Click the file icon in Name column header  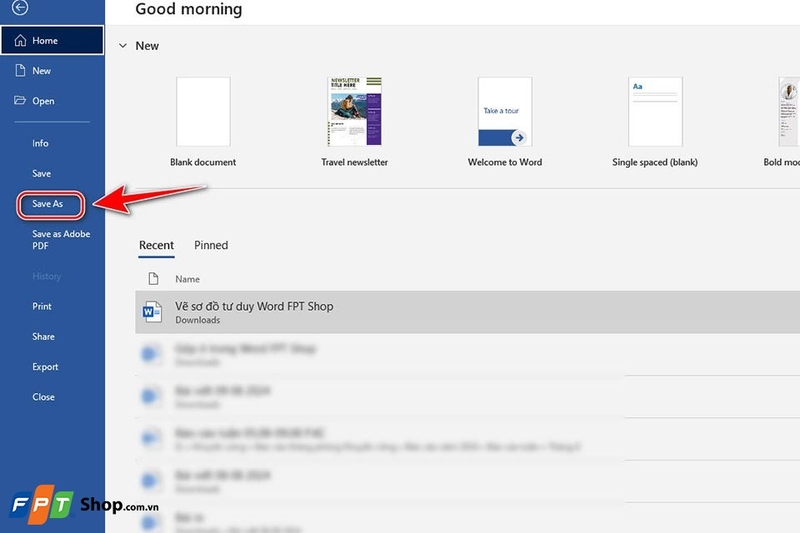point(153,279)
